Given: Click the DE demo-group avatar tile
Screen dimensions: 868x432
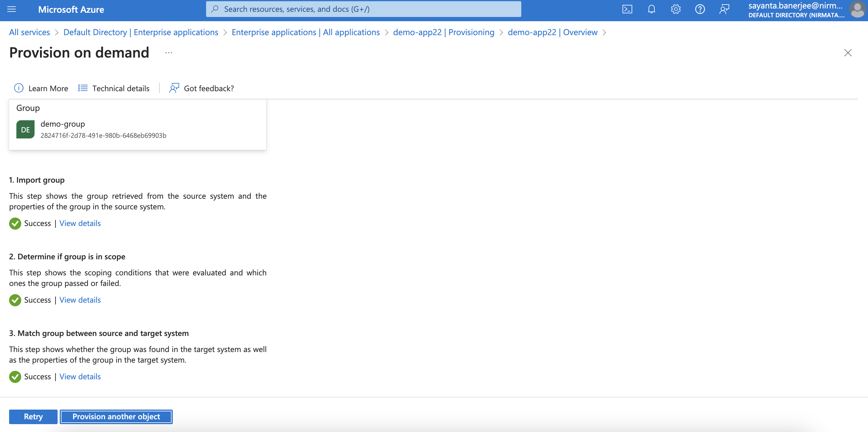Looking at the screenshot, I should tap(25, 130).
